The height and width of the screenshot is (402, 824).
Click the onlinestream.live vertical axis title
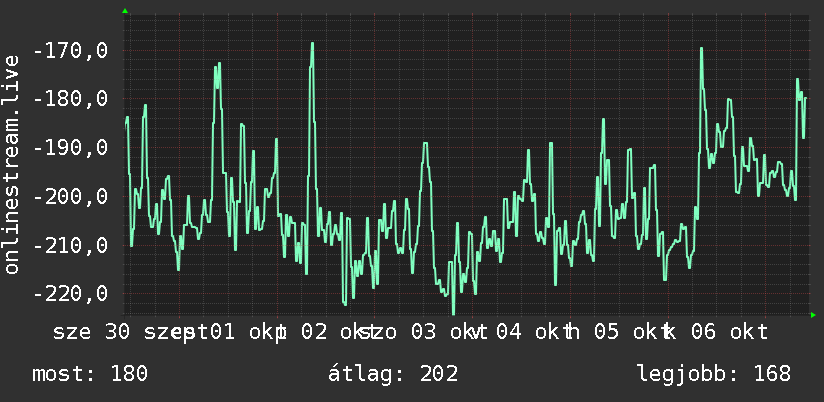[12, 164]
